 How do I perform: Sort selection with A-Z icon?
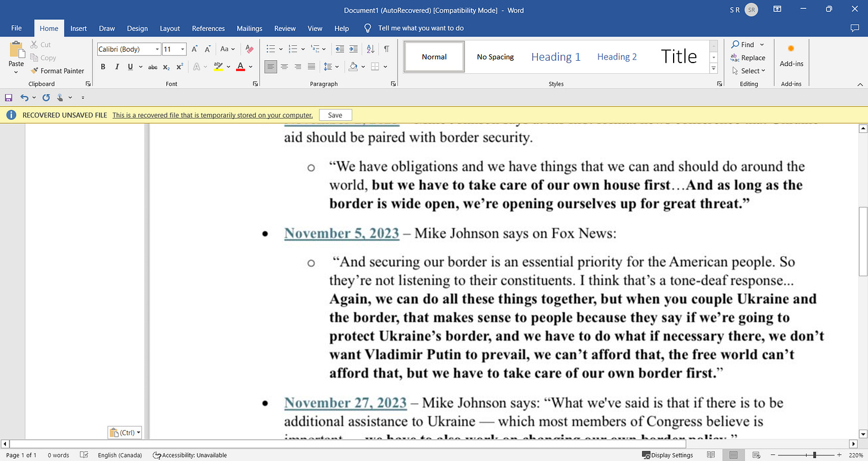point(370,49)
